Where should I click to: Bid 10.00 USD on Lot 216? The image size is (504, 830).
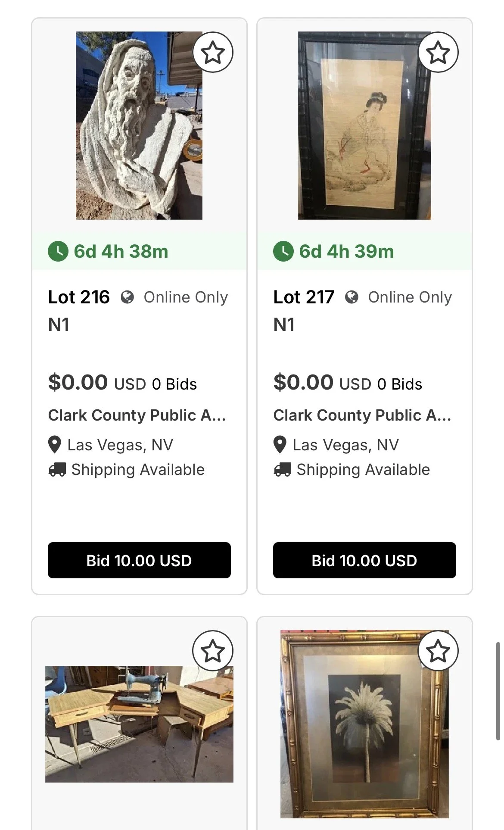pos(139,560)
